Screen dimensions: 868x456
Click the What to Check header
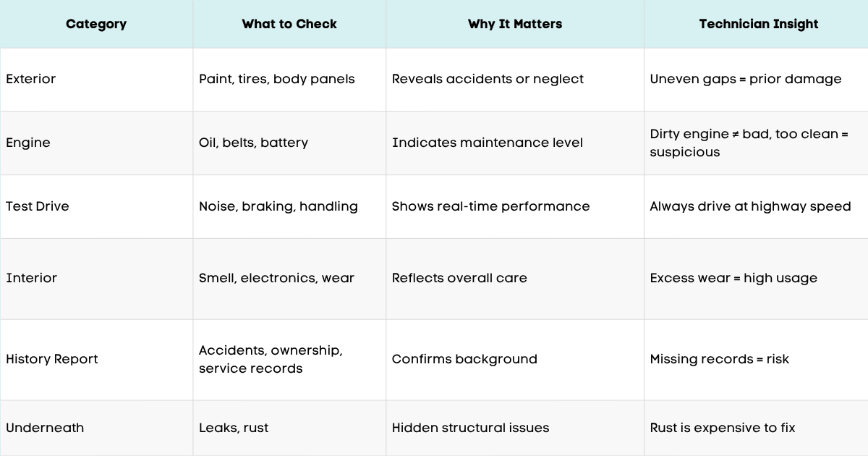pyautogui.click(x=289, y=24)
